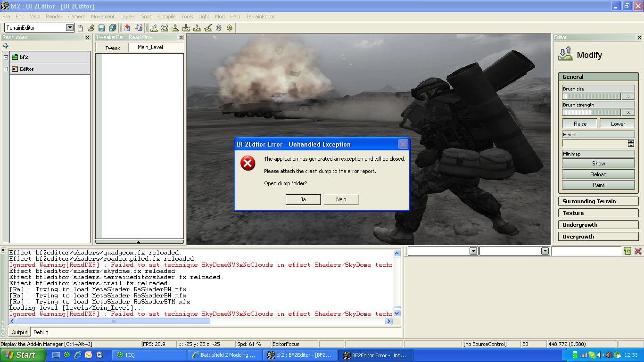
Task: Expand the bf2 tree node
Action: (6, 57)
